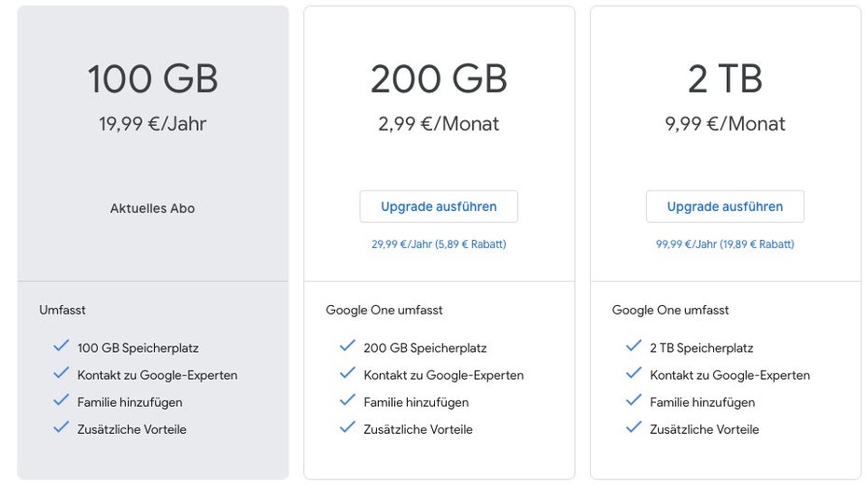The image size is (868, 488).
Task: Click Google One umfasst in 2 TB card
Action: tap(670, 310)
